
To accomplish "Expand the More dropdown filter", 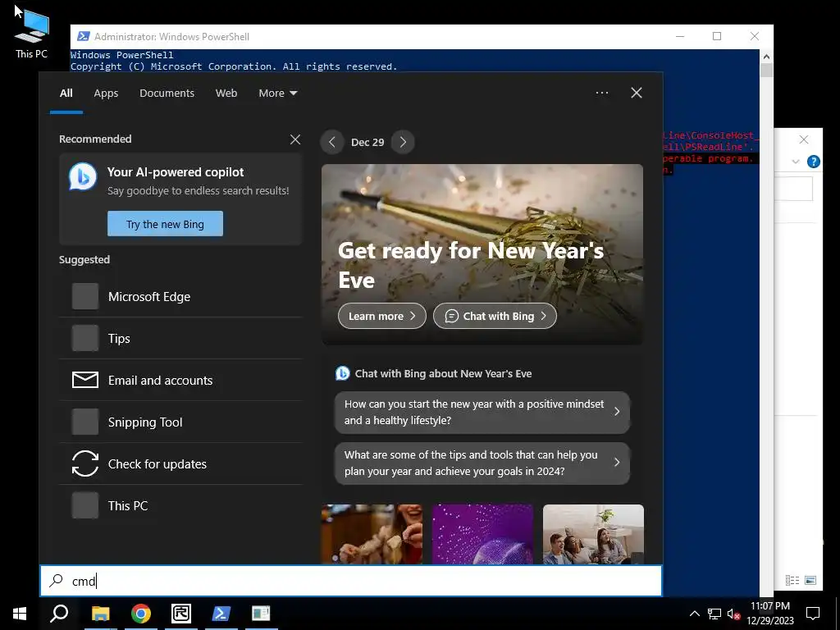I will [x=277, y=94].
